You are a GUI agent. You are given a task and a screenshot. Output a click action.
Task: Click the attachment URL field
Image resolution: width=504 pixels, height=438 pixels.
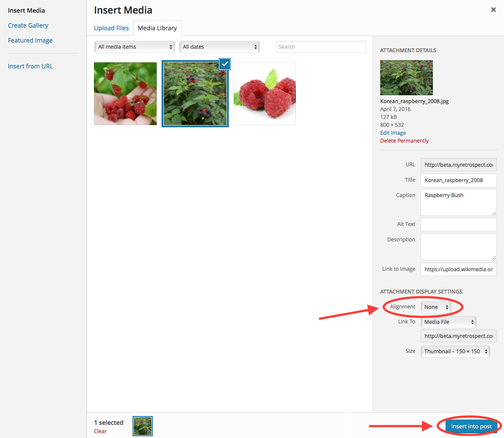click(459, 165)
